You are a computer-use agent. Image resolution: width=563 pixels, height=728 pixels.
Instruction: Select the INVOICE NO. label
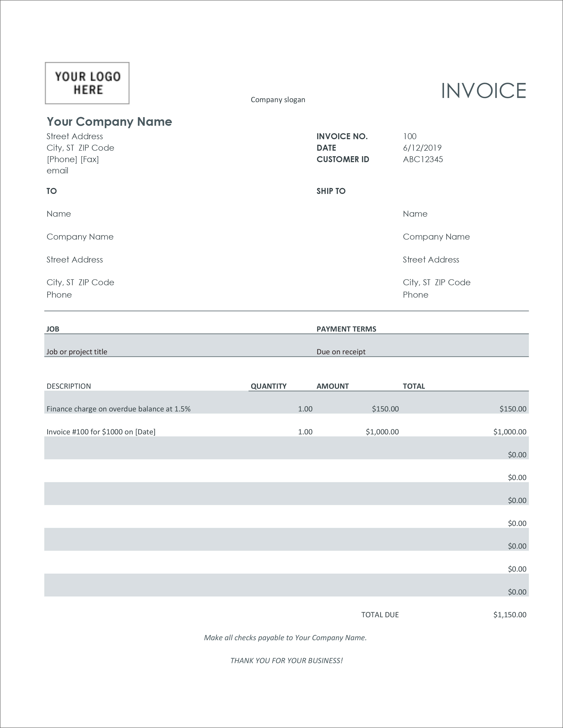tap(342, 136)
